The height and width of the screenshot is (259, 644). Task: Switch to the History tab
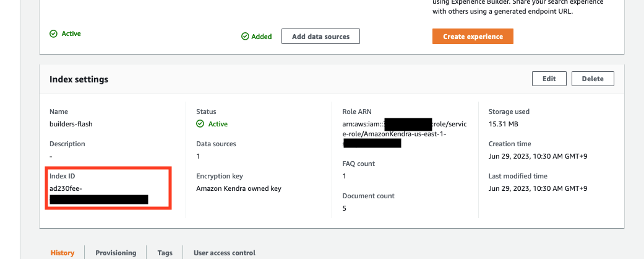pyautogui.click(x=62, y=253)
